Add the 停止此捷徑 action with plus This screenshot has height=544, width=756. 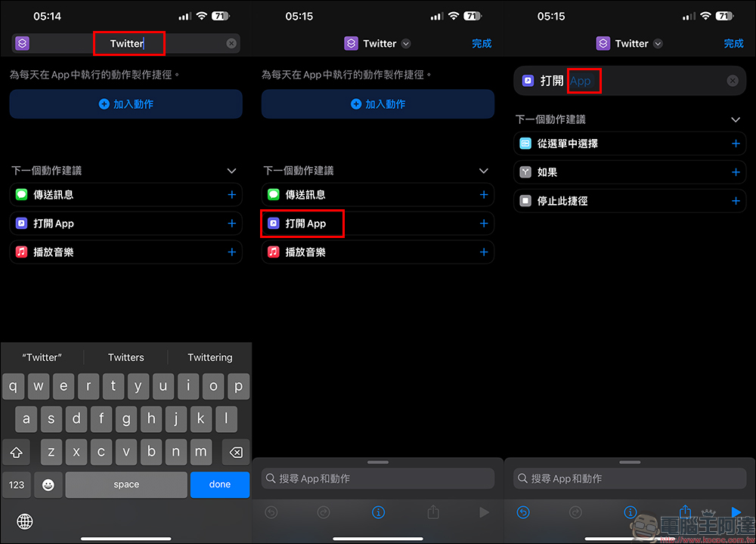coord(736,201)
